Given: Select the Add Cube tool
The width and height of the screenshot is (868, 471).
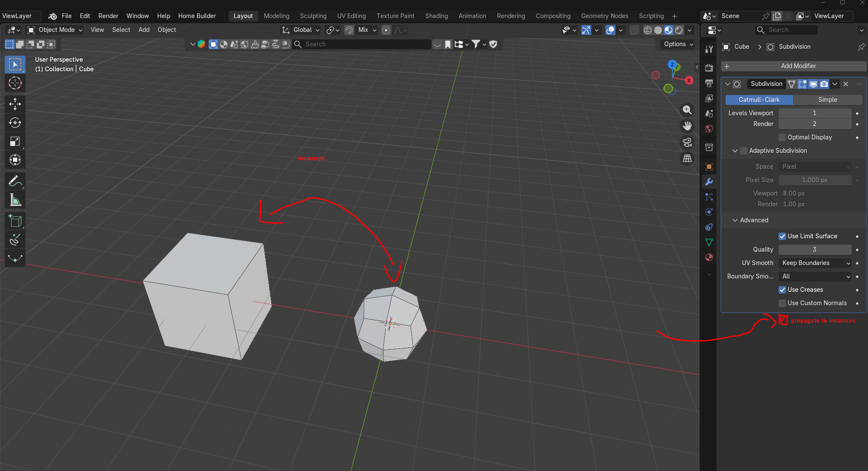Looking at the screenshot, I should (x=15, y=221).
